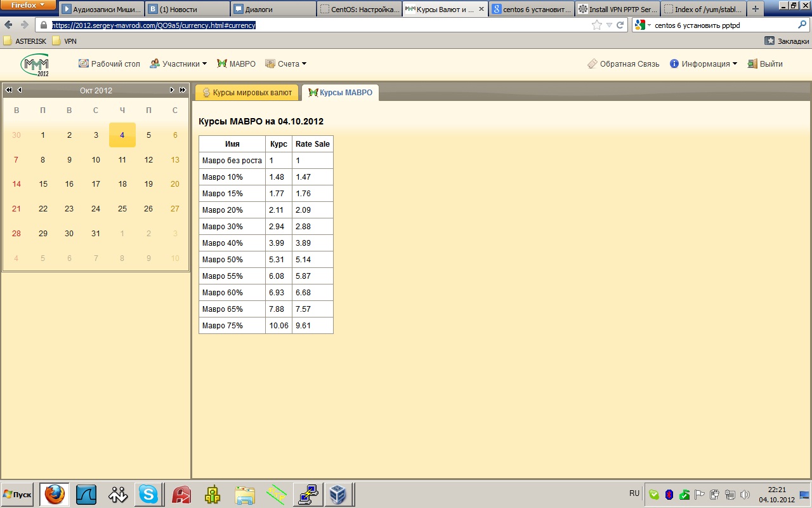Jump to next year in calendar
Screen dimensions: 812x508
point(183,90)
